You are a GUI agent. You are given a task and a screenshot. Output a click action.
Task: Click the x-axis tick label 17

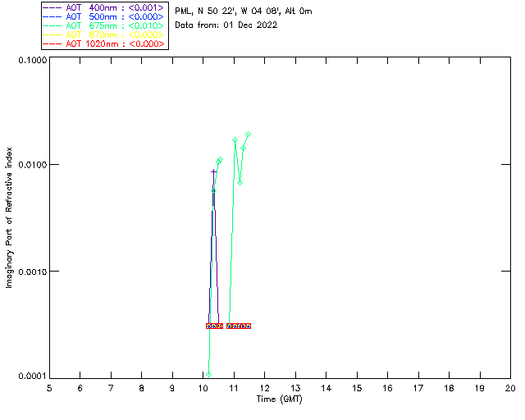pyautogui.click(x=418, y=388)
